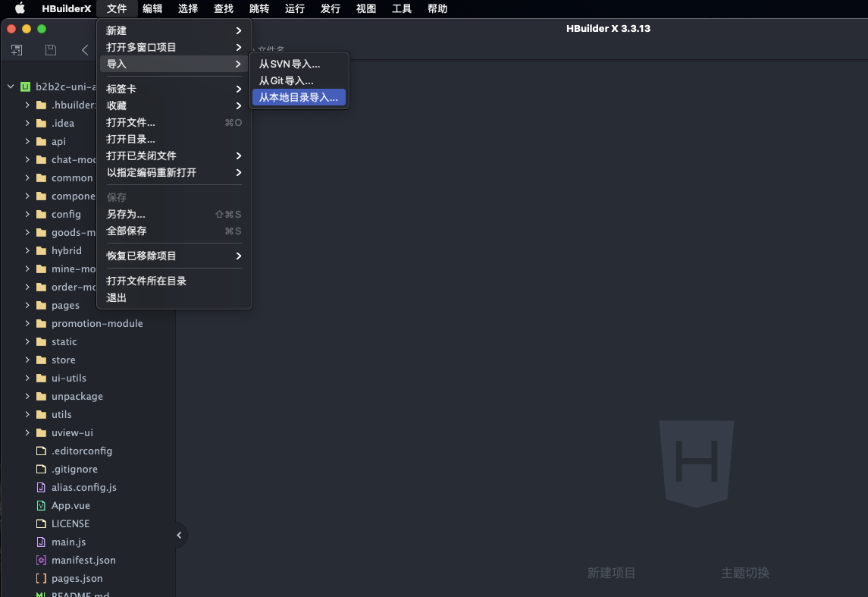Click the static folder icon
This screenshot has width=868, height=597.
pos(41,341)
